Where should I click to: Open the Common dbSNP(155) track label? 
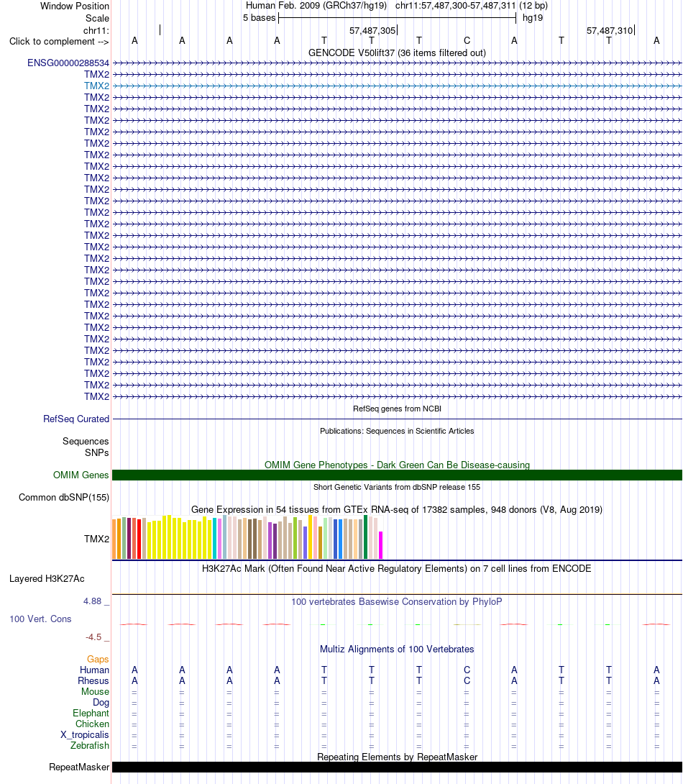click(x=64, y=498)
